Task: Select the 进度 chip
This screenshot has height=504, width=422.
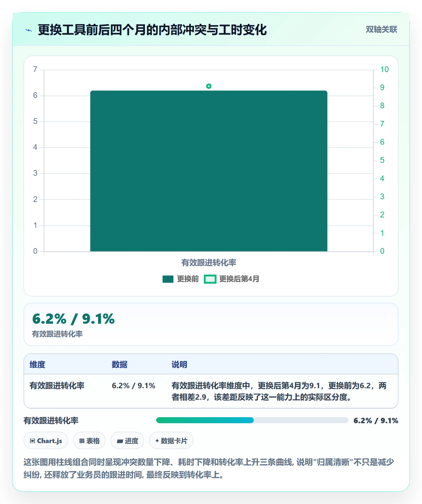Action: 127,441
